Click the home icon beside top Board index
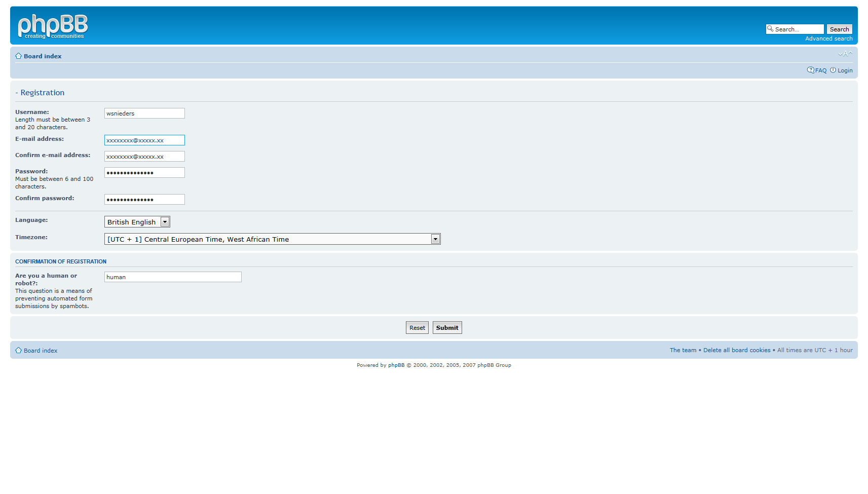Image resolution: width=868 pixels, height=494 pixels. click(19, 56)
